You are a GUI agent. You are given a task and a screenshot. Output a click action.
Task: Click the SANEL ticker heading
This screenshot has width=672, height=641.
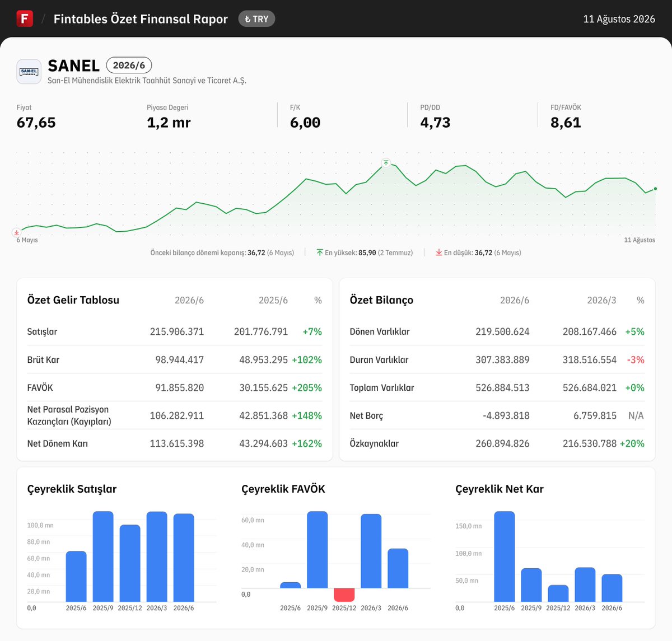[74, 65]
